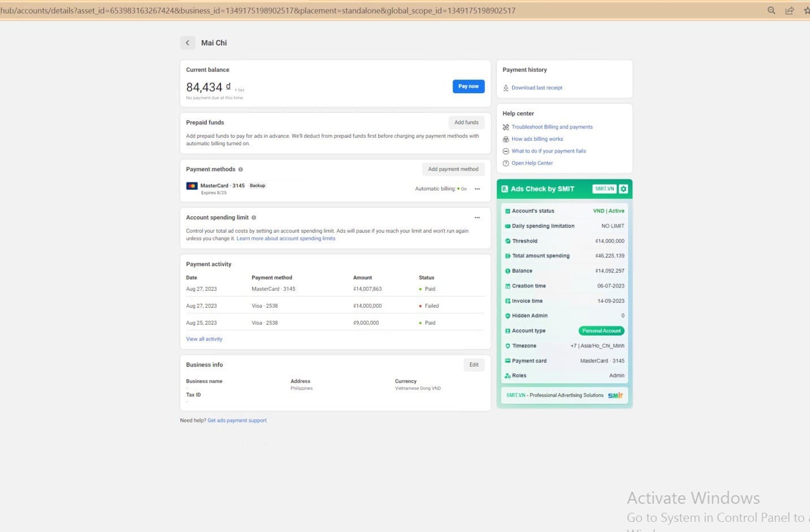Click Get ads payment support link
The height and width of the screenshot is (532, 810).
pyautogui.click(x=237, y=421)
